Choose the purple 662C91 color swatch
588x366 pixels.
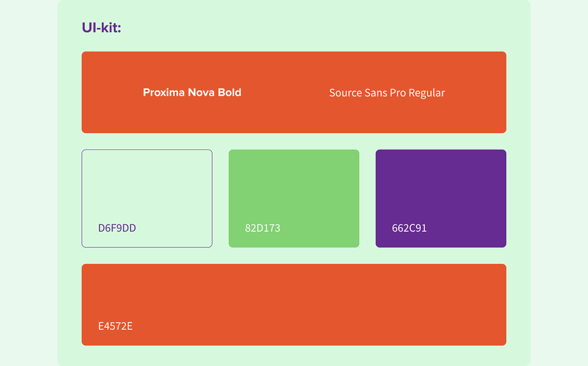(x=441, y=198)
